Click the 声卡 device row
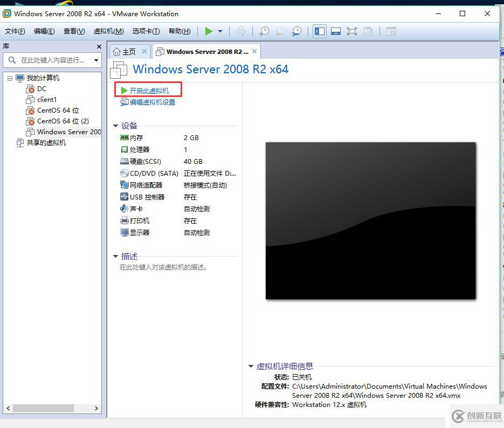504x428 pixels. coord(178,209)
